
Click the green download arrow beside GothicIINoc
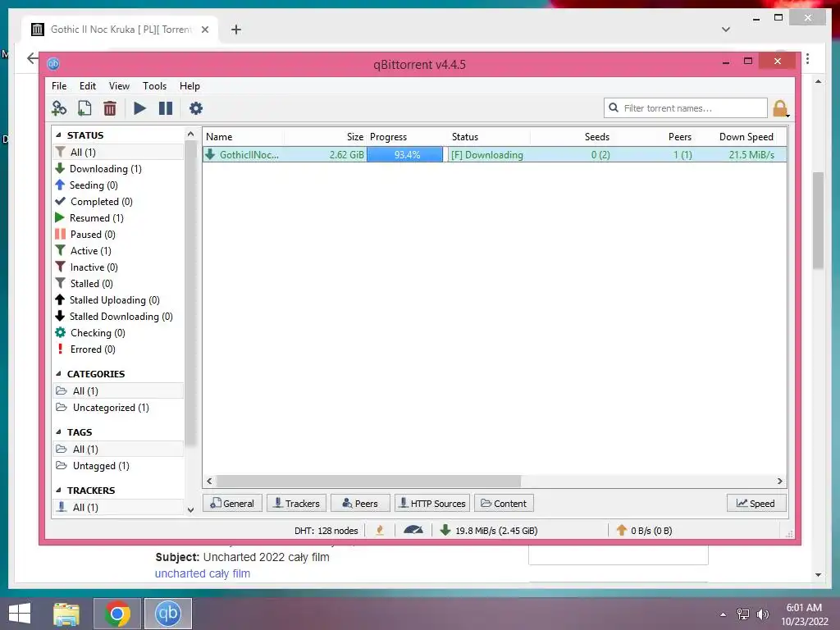(210, 154)
